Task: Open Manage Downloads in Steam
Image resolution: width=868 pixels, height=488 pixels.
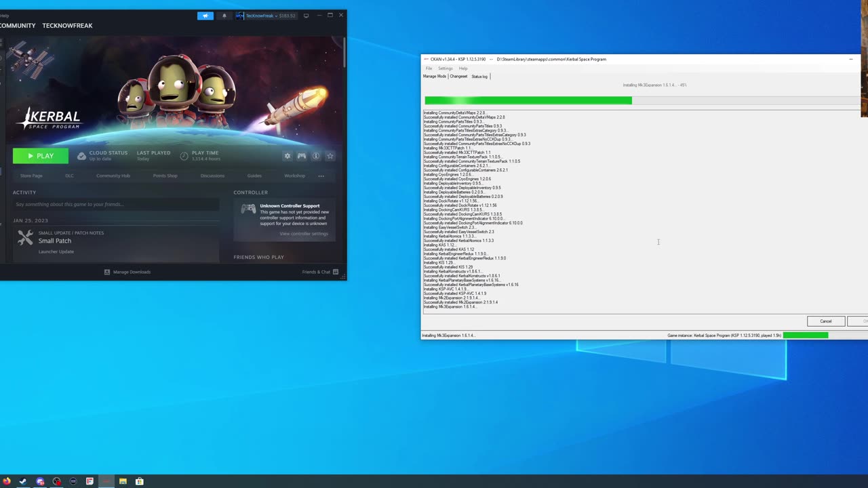Action: 132,272
